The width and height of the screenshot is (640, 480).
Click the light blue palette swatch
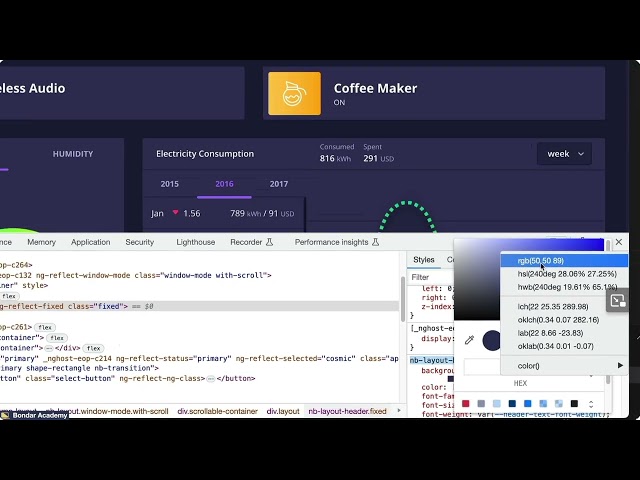pyautogui.click(x=497, y=404)
